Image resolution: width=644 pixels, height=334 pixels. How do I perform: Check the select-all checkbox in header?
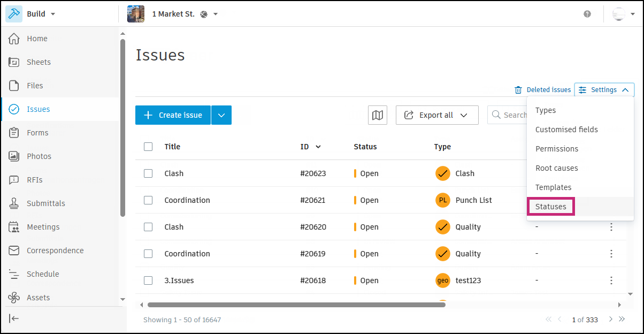click(x=148, y=147)
